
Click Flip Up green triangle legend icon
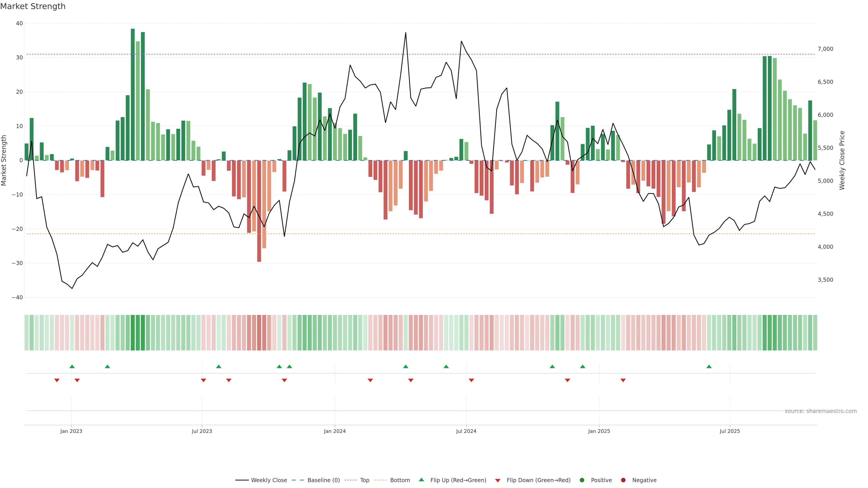pos(421,480)
